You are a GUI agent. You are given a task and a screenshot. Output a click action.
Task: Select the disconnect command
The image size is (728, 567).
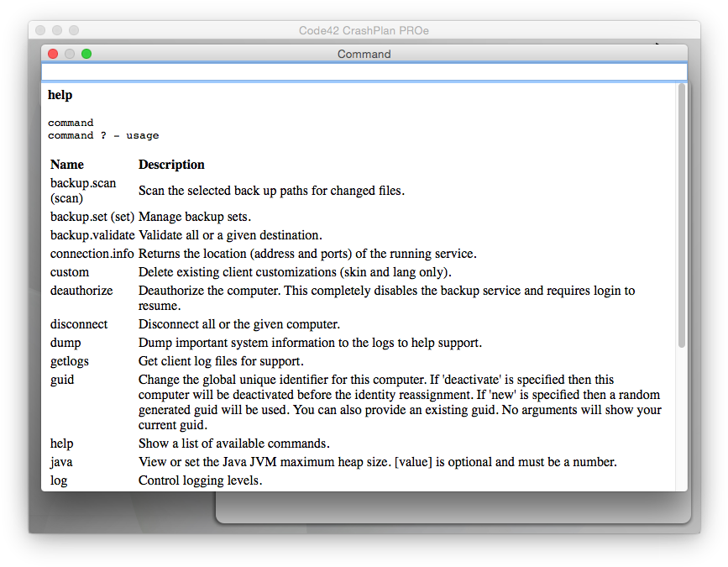[78, 323]
